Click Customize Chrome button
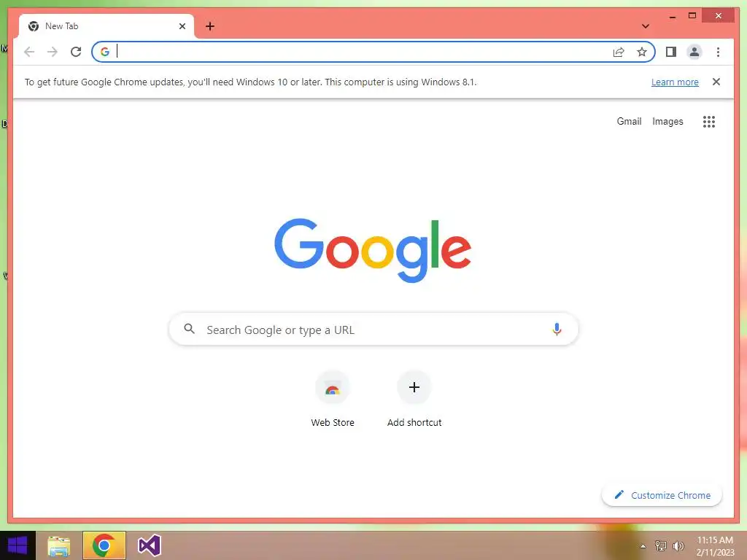Screen dimensions: 747x560 point(662,495)
